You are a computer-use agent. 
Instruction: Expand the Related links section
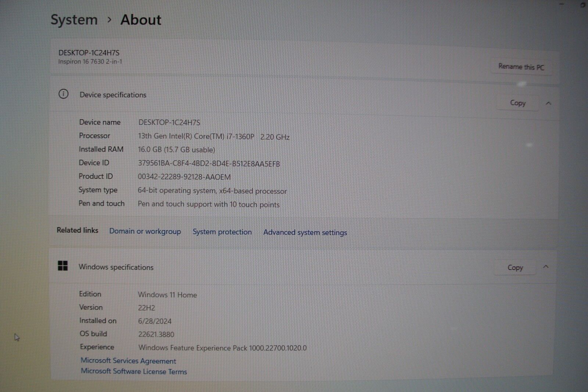pyautogui.click(x=77, y=231)
